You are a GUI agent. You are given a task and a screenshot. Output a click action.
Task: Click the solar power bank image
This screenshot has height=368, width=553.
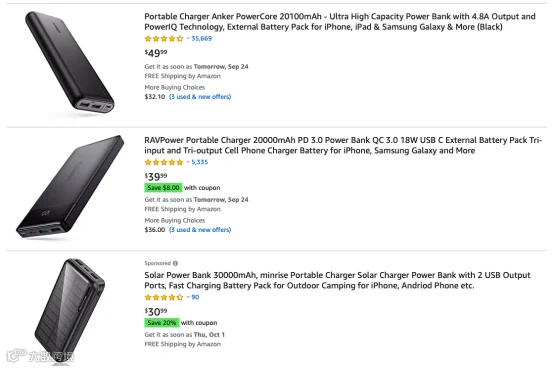70,310
